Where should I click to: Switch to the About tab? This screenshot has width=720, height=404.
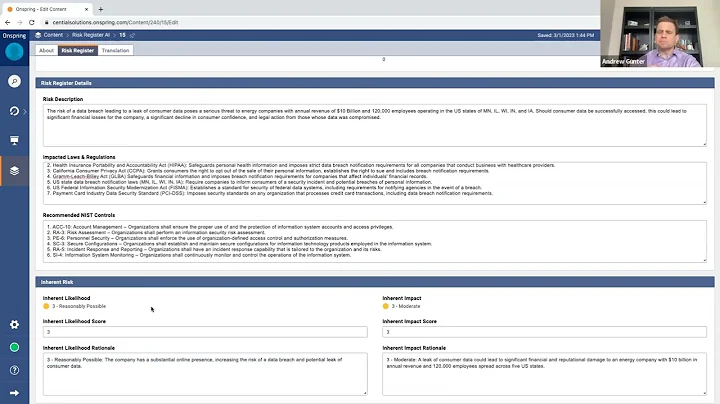(x=46, y=50)
